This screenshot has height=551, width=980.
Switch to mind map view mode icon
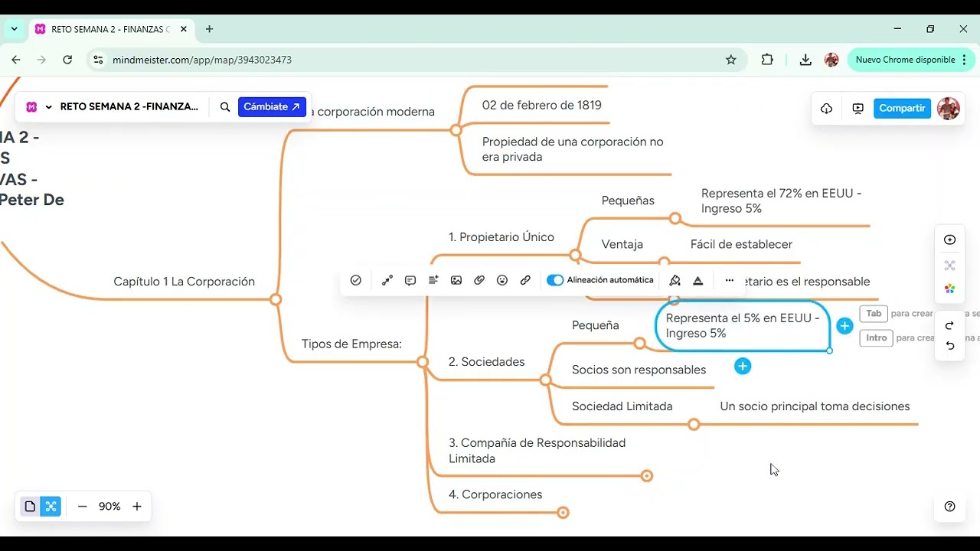[x=51, y=507]
